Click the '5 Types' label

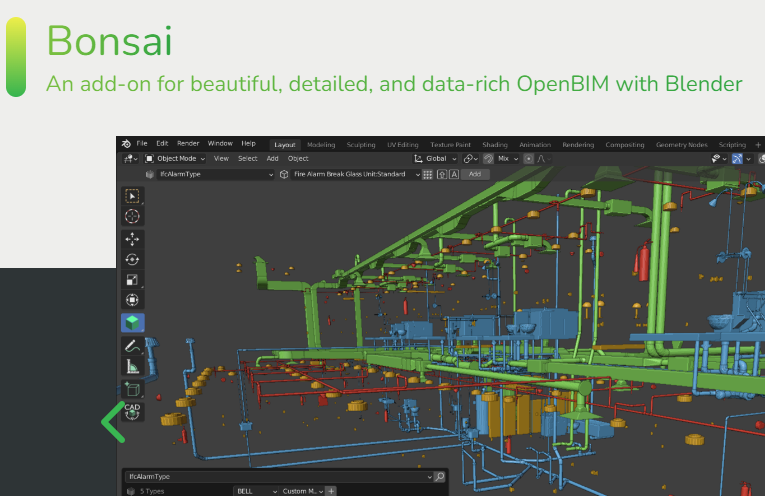point(152,491)
